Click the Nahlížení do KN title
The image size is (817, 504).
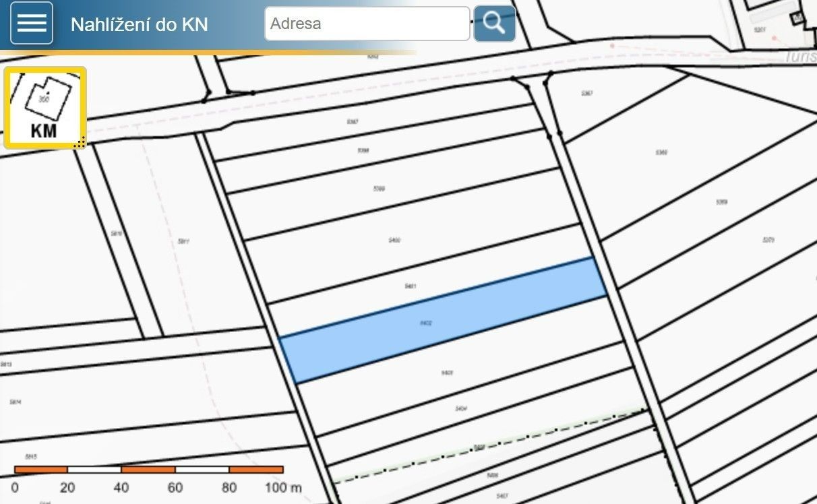click(140, 24)
